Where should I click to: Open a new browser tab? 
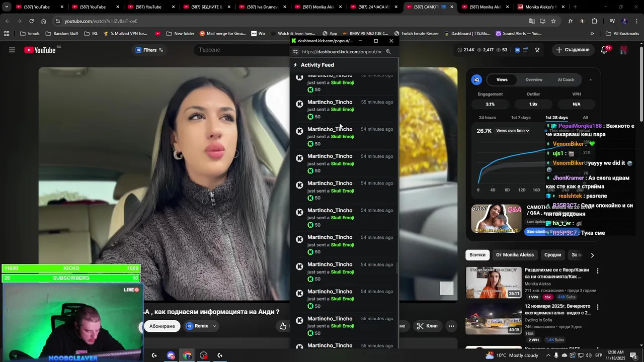(x=575, y=7)
